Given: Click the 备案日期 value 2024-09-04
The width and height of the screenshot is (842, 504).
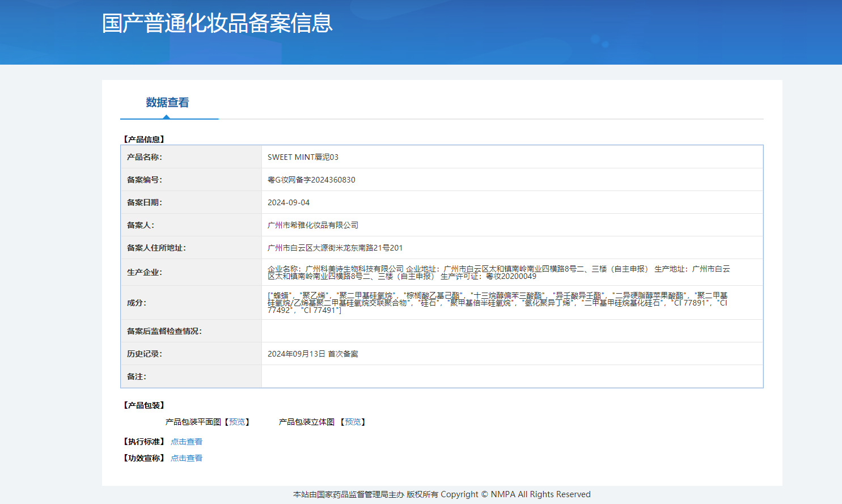Looking at the screenshot, I should [289, 202].
